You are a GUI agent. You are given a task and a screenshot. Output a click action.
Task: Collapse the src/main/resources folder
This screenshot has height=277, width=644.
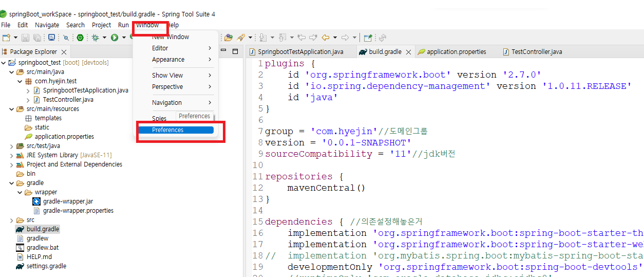[x=12, y=109]
